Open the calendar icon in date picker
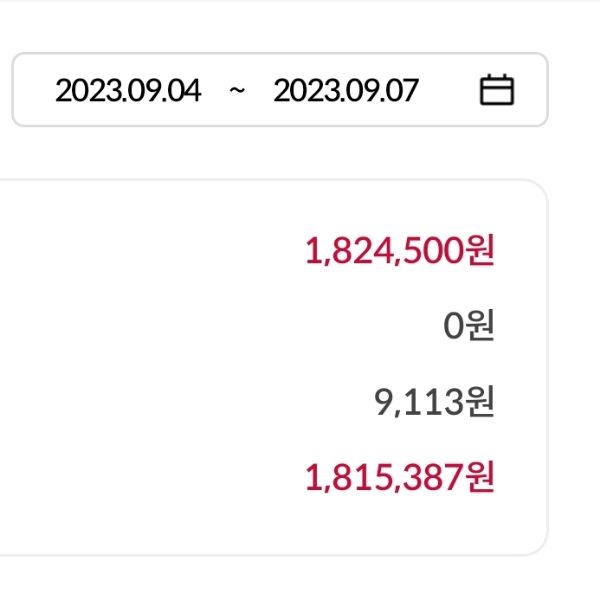Viewport: 600px width, 600px height. click(497, 90)
